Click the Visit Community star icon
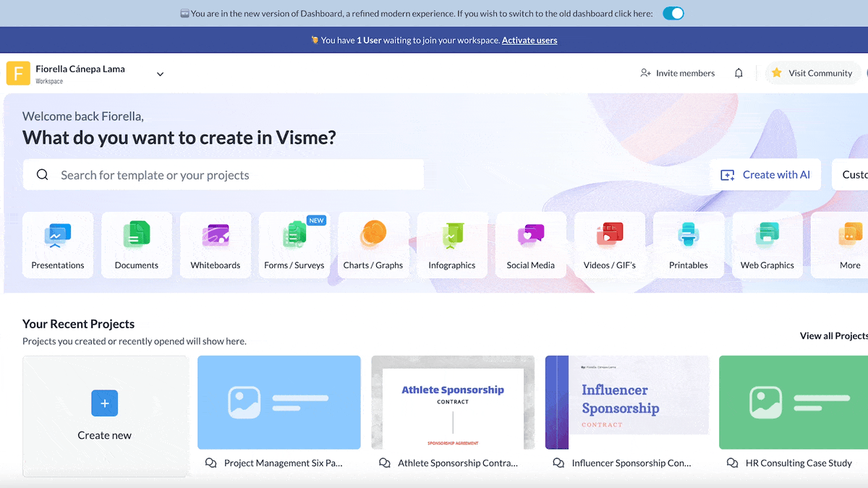The width and height of the screenshot is (868, 488). coord(777,73)
